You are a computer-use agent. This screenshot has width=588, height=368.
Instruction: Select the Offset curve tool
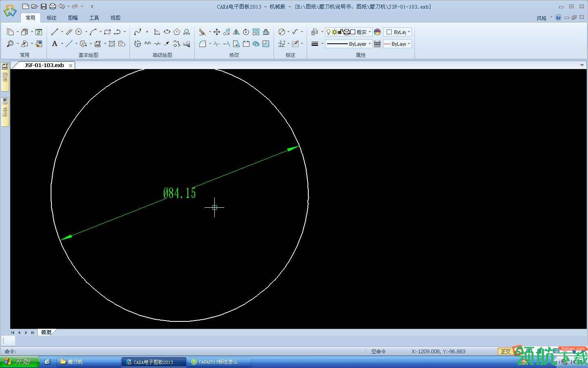click(266, 31)
